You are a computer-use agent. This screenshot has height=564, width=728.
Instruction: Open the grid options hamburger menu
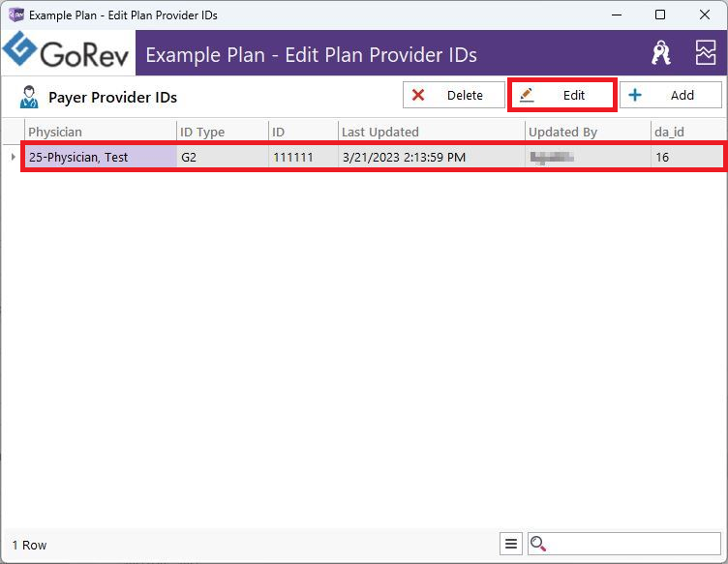point(511,544)
